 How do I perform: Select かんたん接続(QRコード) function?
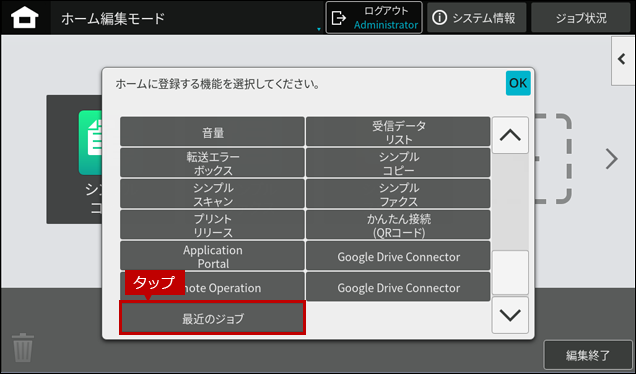click(x=398, y=225)
